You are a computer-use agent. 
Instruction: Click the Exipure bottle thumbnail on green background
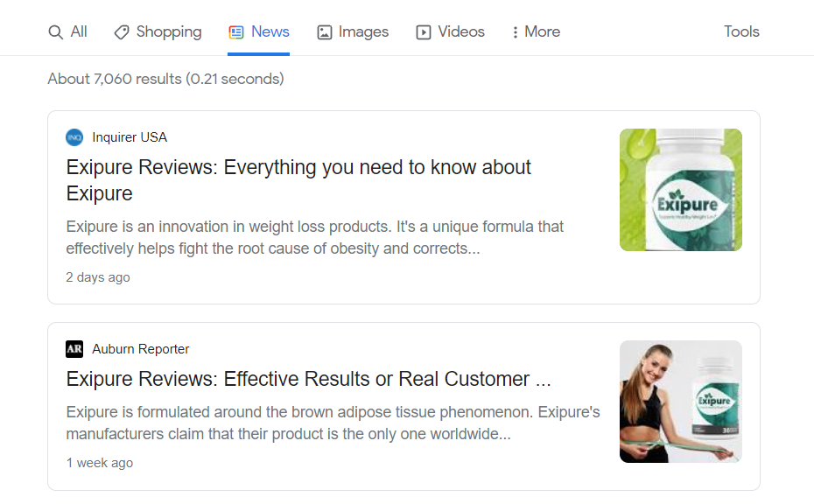(680, 189)
